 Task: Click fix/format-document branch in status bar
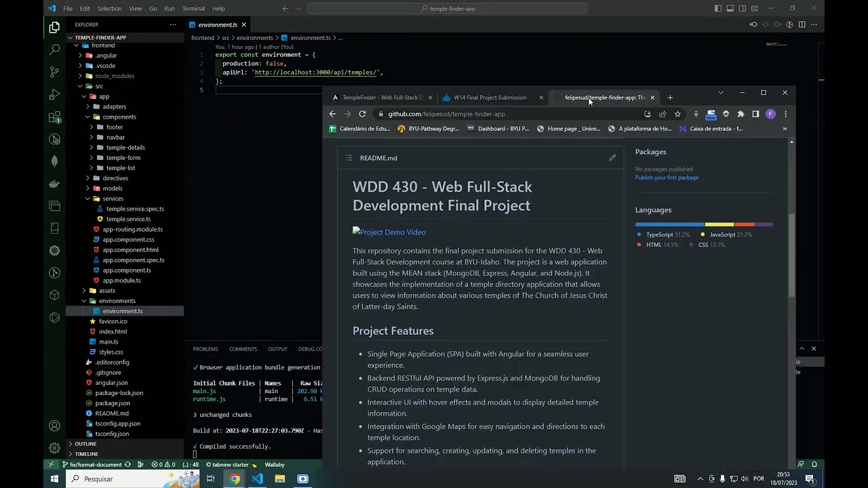pyautogui.click(x=93, y=464)
